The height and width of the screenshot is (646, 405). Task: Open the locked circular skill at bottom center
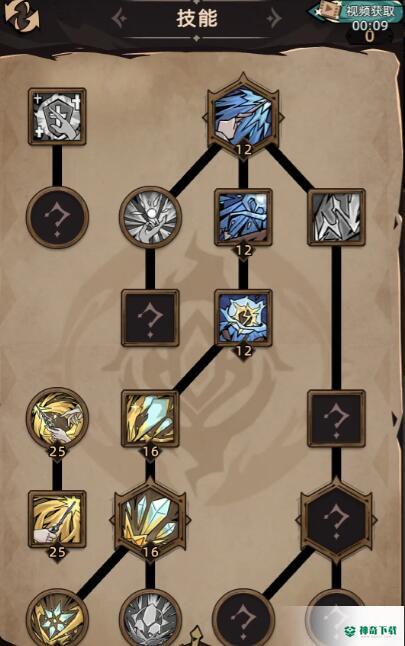click(243, 618)
